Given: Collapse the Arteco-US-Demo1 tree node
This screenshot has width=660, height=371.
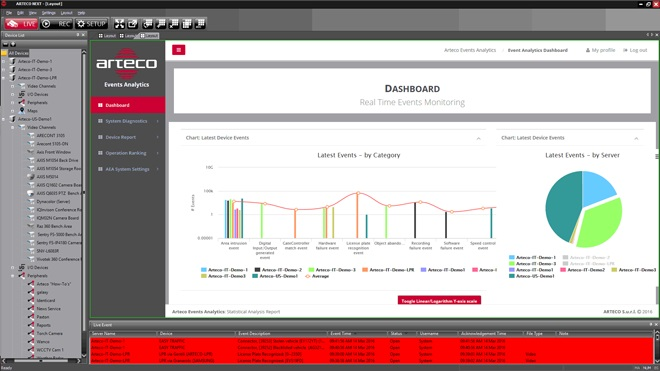Looking at the screenshot, I should 4,119.
